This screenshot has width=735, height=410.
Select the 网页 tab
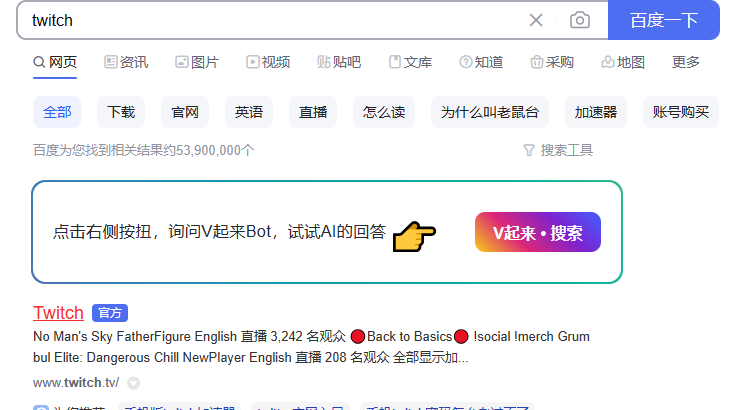[x=55, y=62]
